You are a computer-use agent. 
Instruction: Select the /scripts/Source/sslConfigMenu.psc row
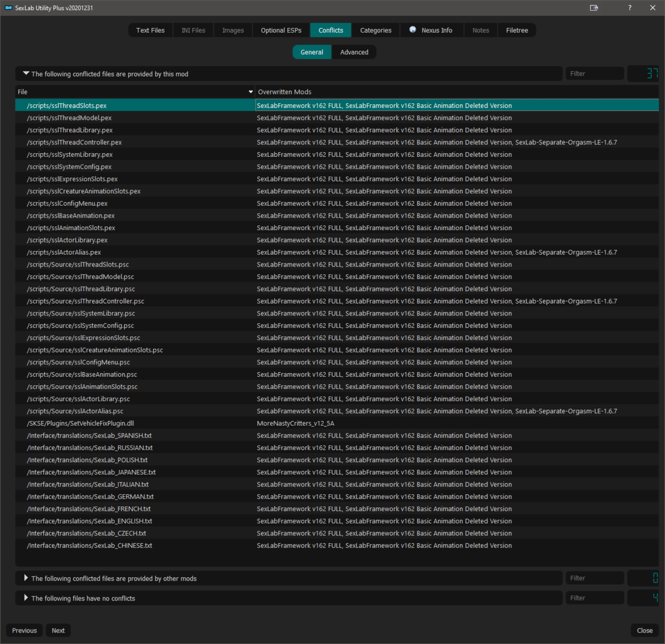[x=337, y=362]
